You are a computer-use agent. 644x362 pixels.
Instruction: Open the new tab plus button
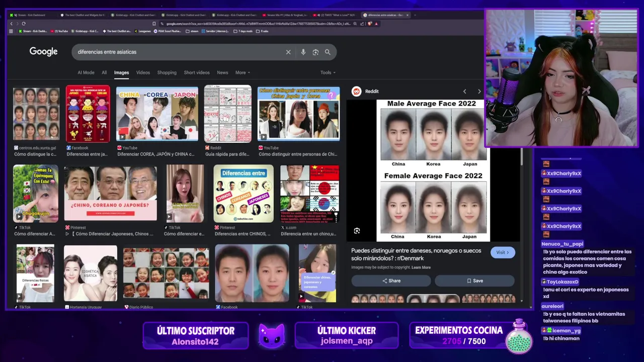[x=415, y=15]
